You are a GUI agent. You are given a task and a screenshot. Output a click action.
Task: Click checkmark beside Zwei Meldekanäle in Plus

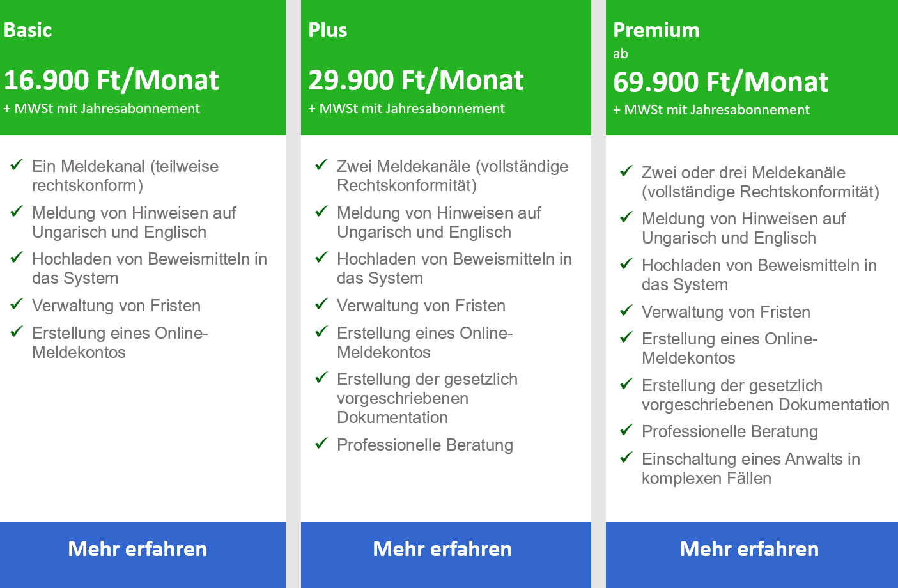click(x=321, y=165)
